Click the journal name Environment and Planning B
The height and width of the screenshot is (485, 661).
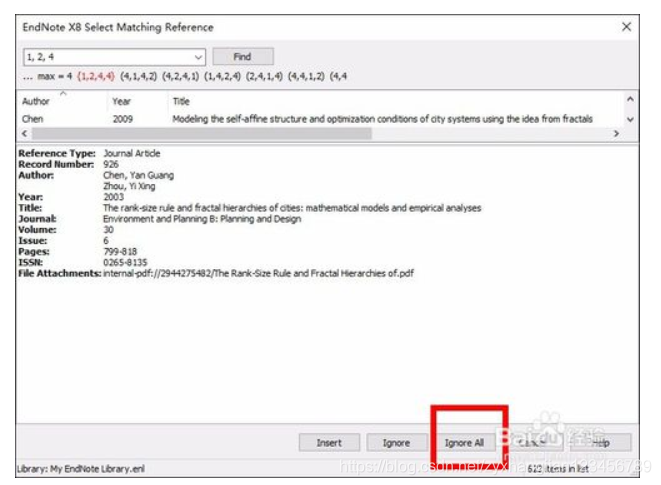pyautogui.click(x=202, y=219)
